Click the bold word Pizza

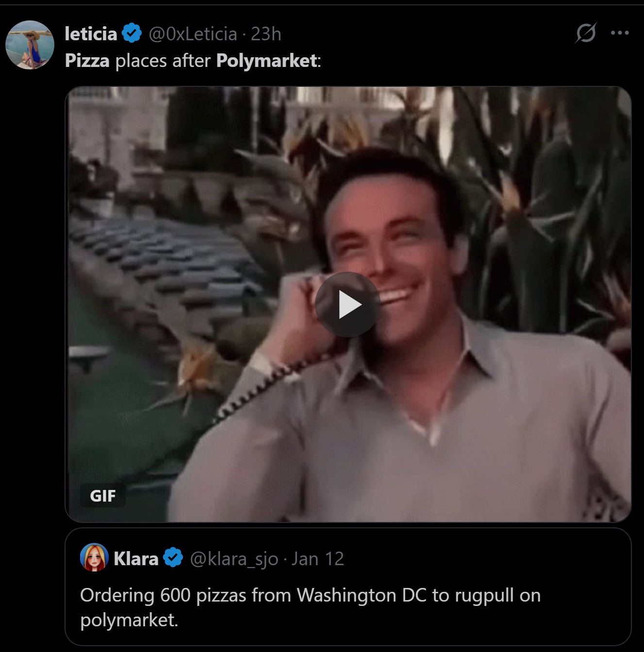pos(87,61)
